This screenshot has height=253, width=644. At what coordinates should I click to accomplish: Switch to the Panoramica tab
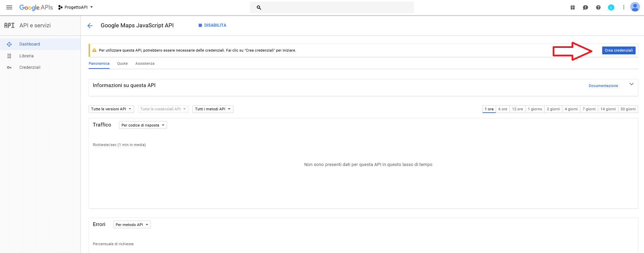pos(99,63)
